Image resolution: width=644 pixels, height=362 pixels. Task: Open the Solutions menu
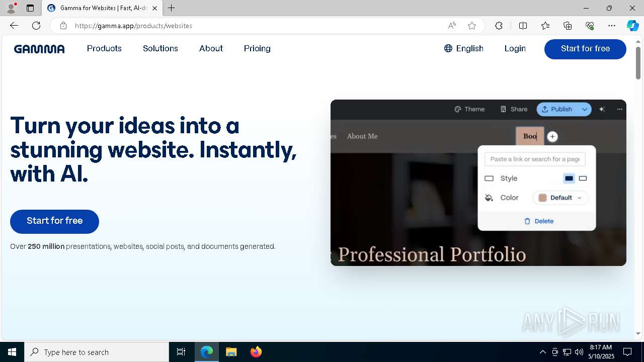pos(160,48)
